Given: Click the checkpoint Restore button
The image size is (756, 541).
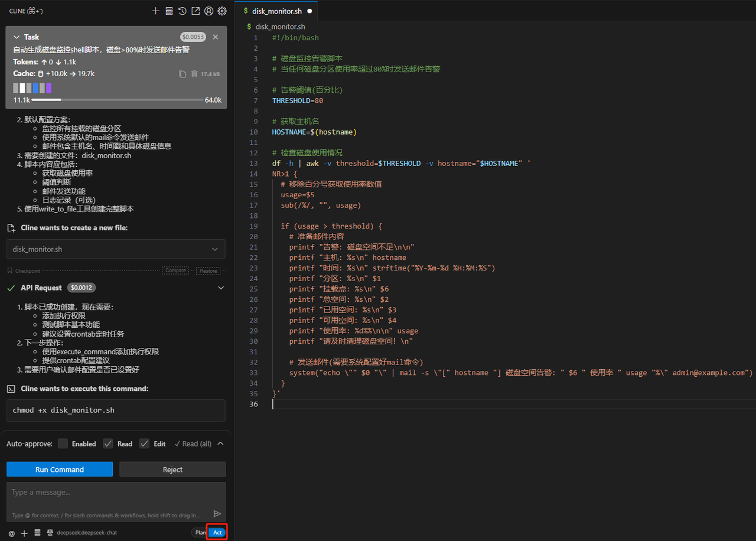Looking at the screenshot, I should (x=207, y=270).
